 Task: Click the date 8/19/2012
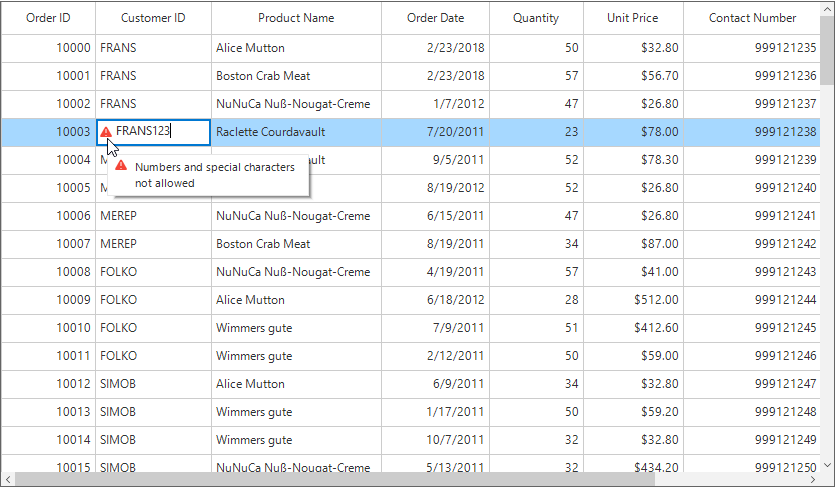point(436,188)
